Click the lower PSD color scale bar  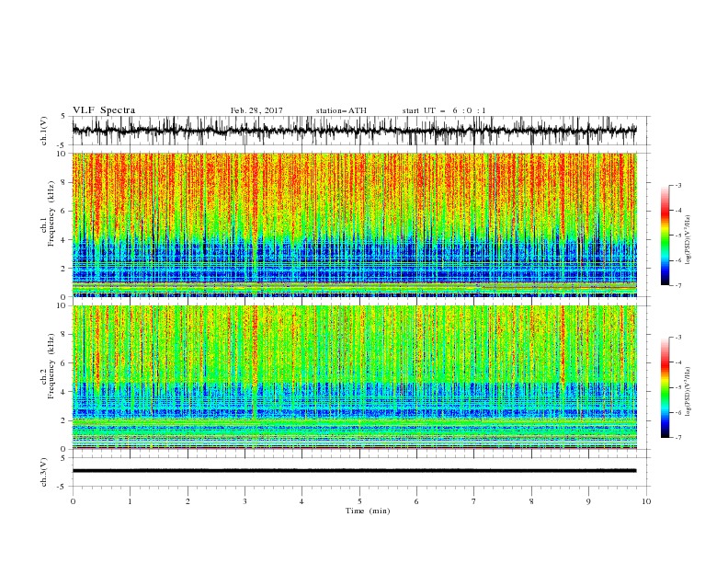pos(665,387)
